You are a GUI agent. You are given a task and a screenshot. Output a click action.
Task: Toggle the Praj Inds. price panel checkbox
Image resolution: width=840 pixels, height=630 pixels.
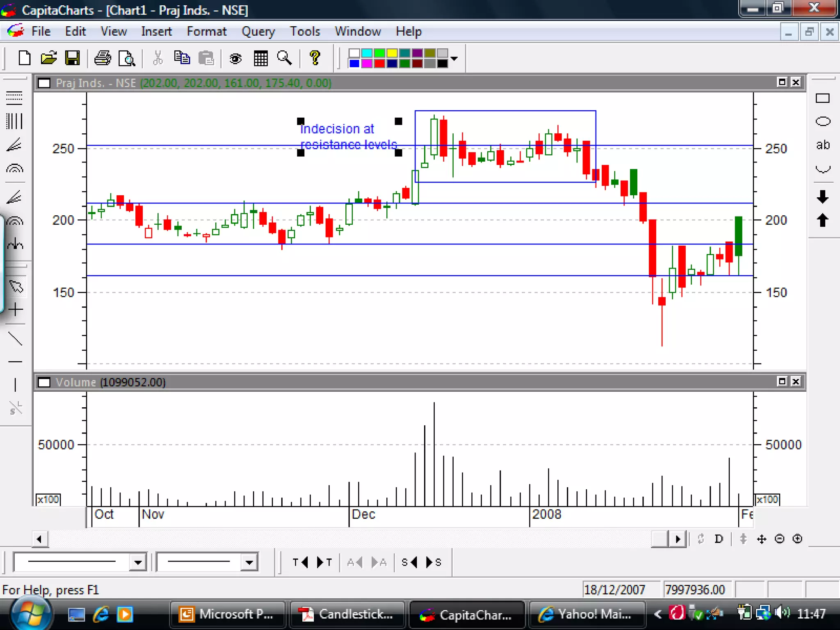click(x=44, y=83)
